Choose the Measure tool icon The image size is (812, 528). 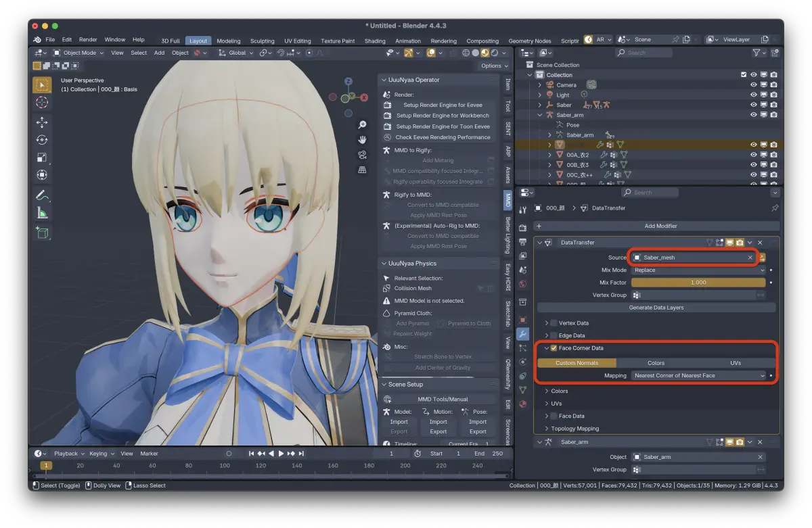(42, 213)
